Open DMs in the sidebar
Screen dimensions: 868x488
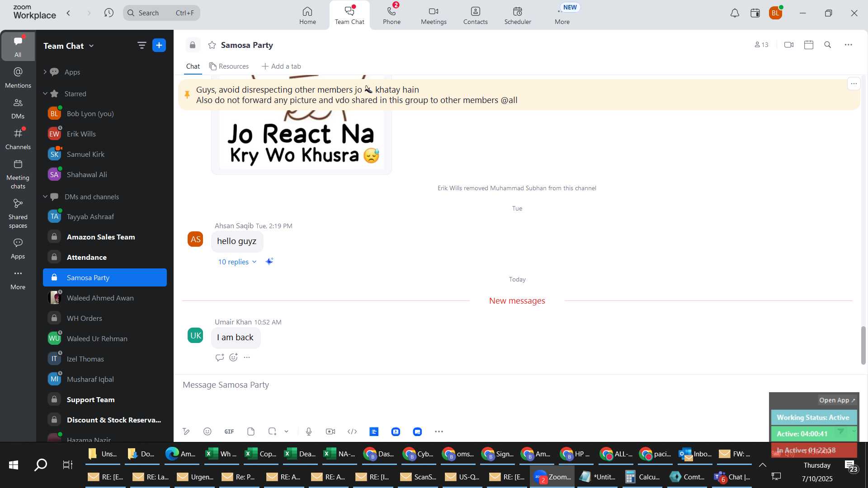tap(18, 108)
